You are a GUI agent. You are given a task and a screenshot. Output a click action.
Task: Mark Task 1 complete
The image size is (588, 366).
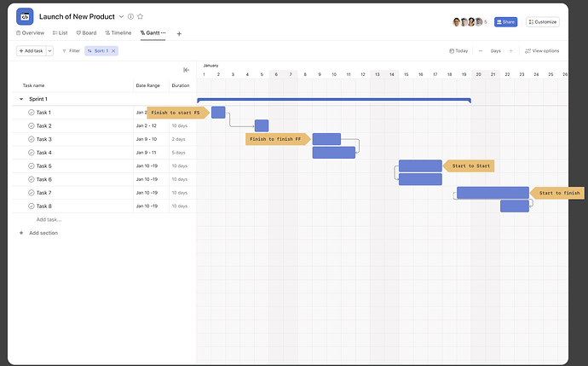(x=32, y=113)
